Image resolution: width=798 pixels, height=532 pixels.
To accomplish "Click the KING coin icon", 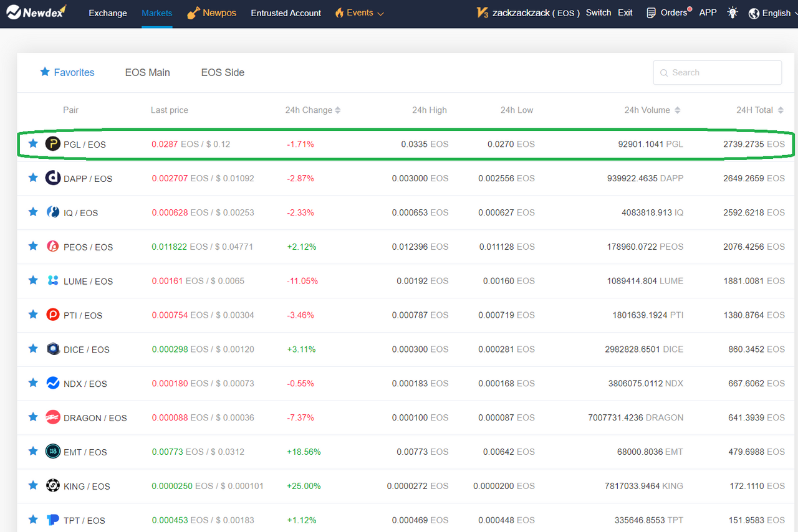I will click(x=53, y=486).
